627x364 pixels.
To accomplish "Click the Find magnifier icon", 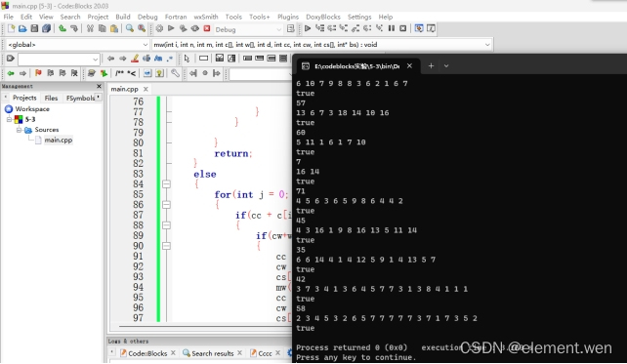I will 130,28.
